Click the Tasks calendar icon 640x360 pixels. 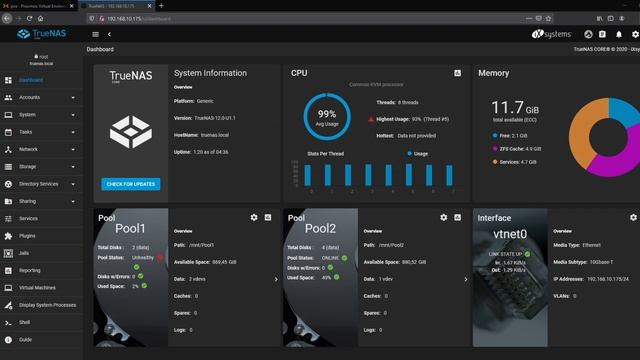tap(8, 132)
